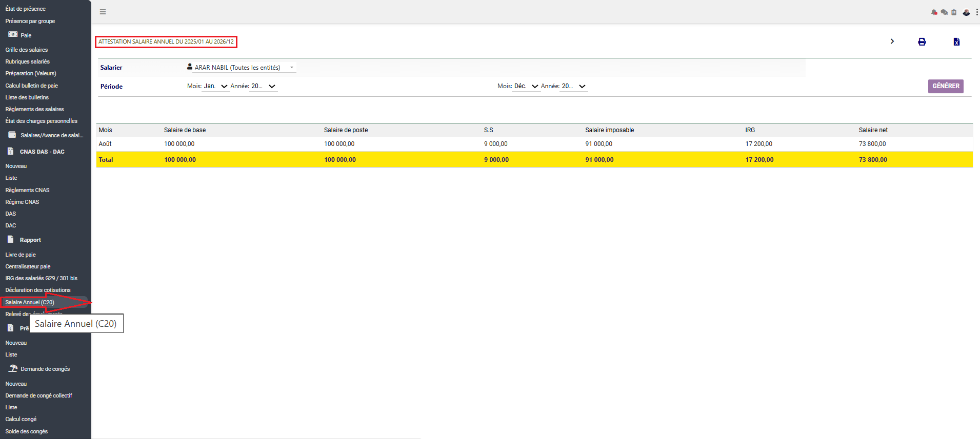Open Préparation (Valeurs)
The height and width of the screenshot is (439, 980).
point(31,73)
